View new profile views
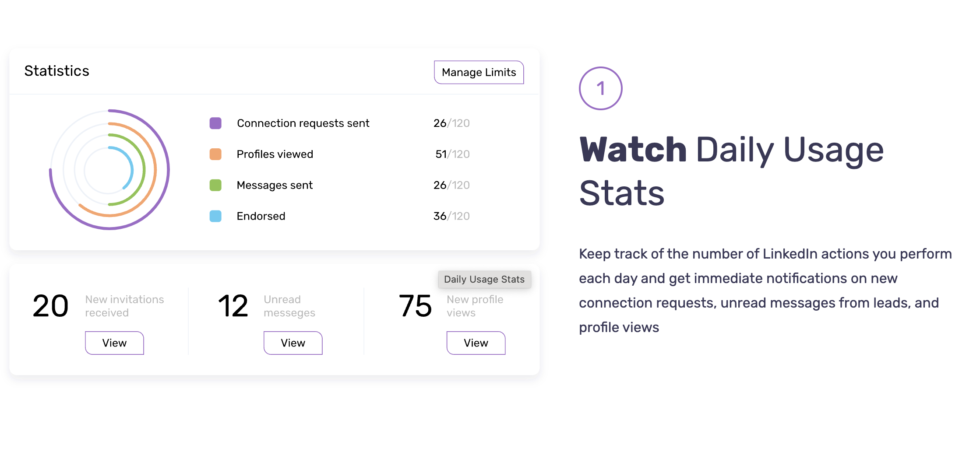This screenshot has width=980, height=476. 476,343
